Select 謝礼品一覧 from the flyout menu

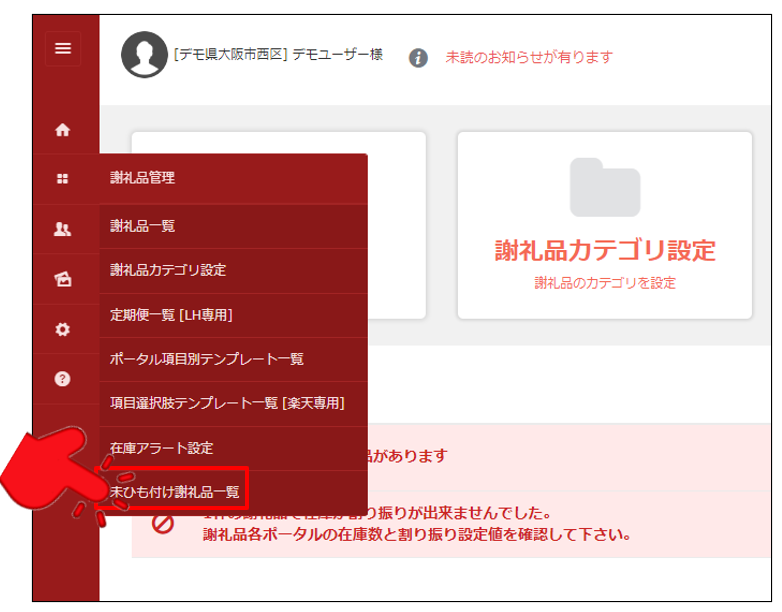pos(143,226)
